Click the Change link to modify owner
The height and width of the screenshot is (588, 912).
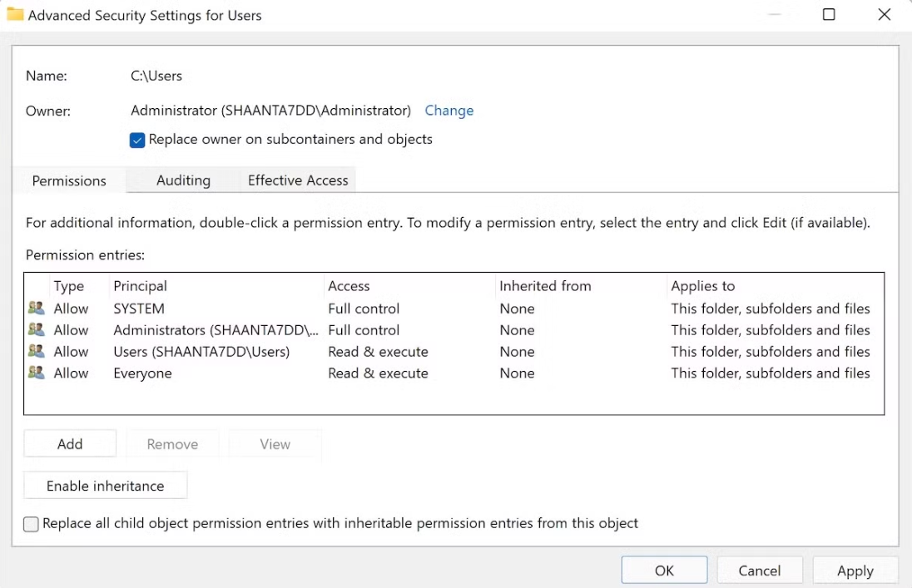449,110
